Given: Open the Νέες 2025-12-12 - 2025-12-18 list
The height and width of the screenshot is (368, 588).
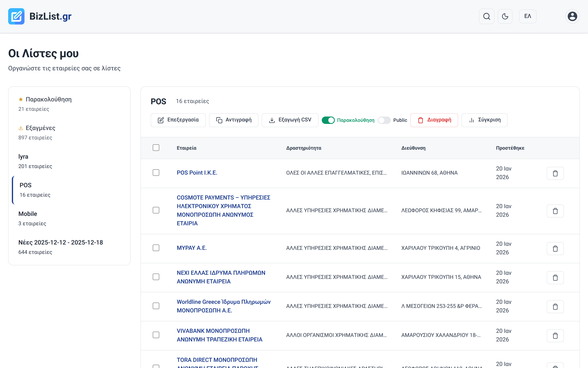Looking at the screenshot, I should 69,247.
